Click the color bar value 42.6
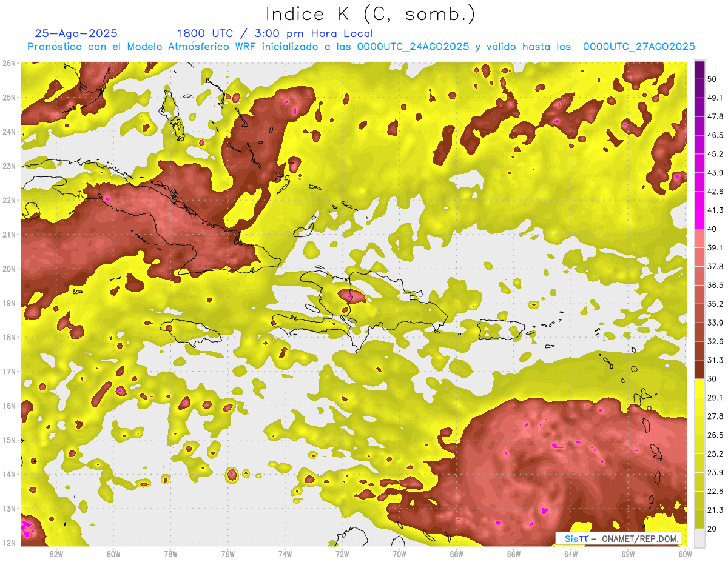728x562 pixels. [x=715, y=192]
